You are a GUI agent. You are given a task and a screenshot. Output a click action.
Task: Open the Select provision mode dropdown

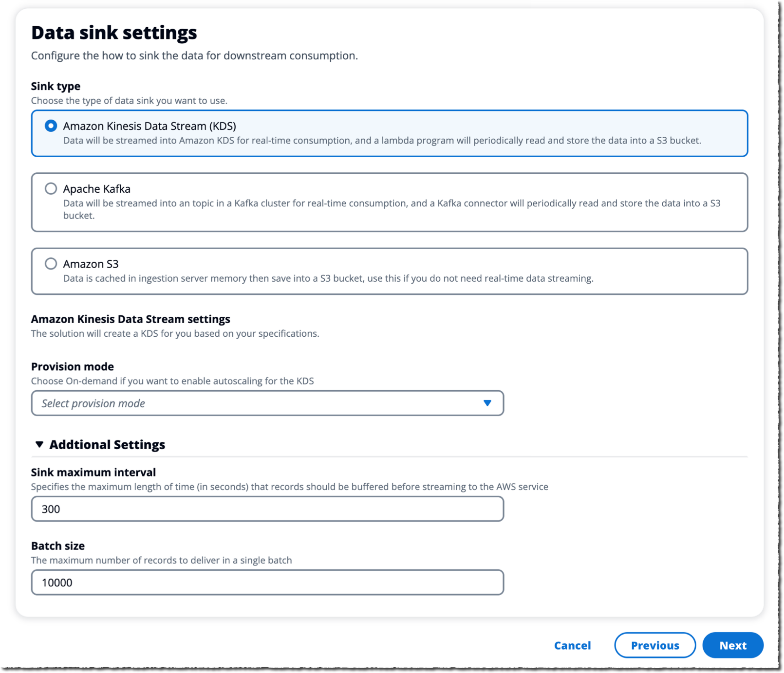(x=267, y=403)
